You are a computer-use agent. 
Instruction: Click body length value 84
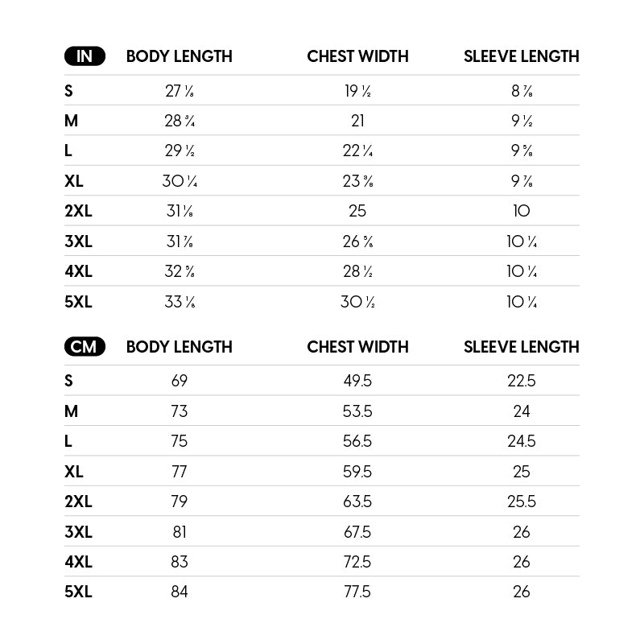[x=180, y=592]
